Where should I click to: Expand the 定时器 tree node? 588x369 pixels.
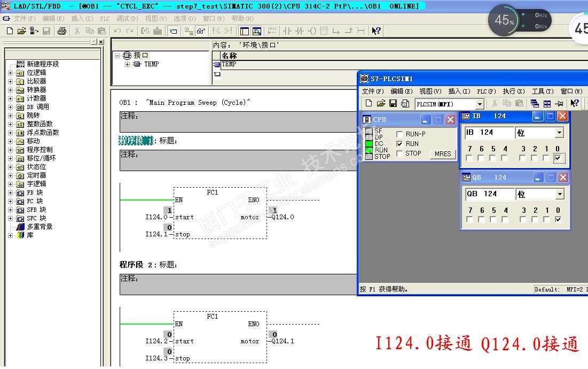pos(11,176)
